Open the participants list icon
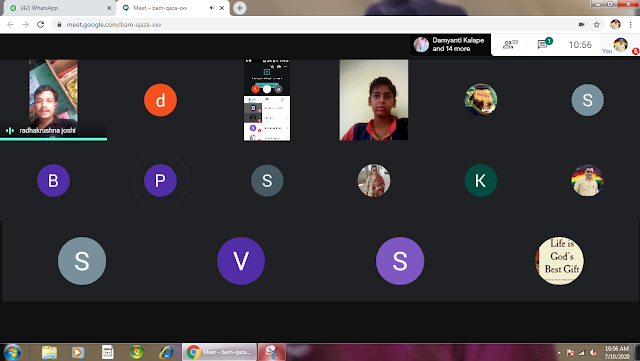The image size is (640, 361). (x=509, y=45)
